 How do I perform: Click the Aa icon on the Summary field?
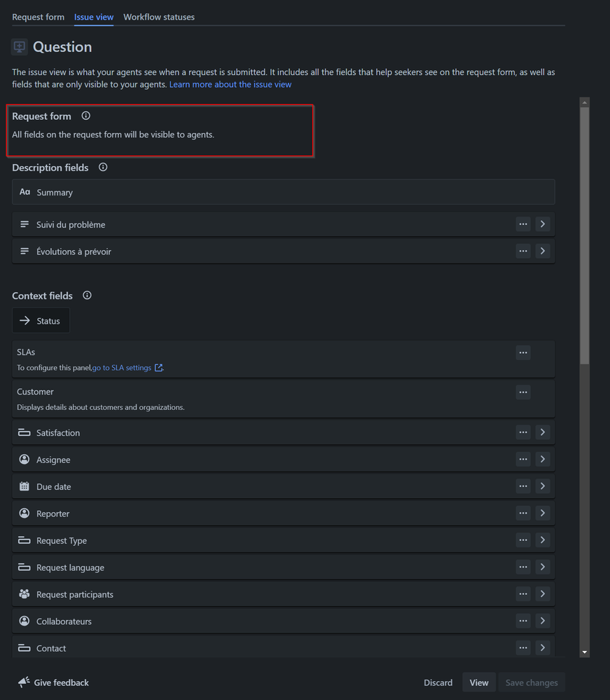click(x=24, y=191)
